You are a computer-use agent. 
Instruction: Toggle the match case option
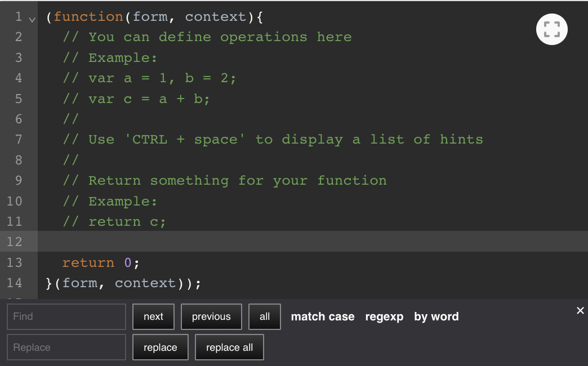[x=323, y=316]
